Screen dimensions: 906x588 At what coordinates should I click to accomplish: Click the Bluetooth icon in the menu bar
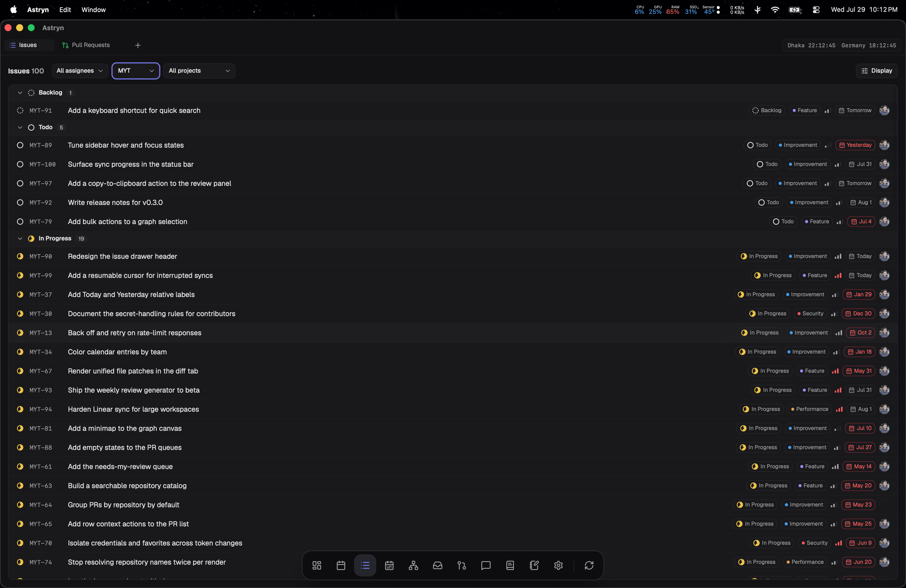758,10
